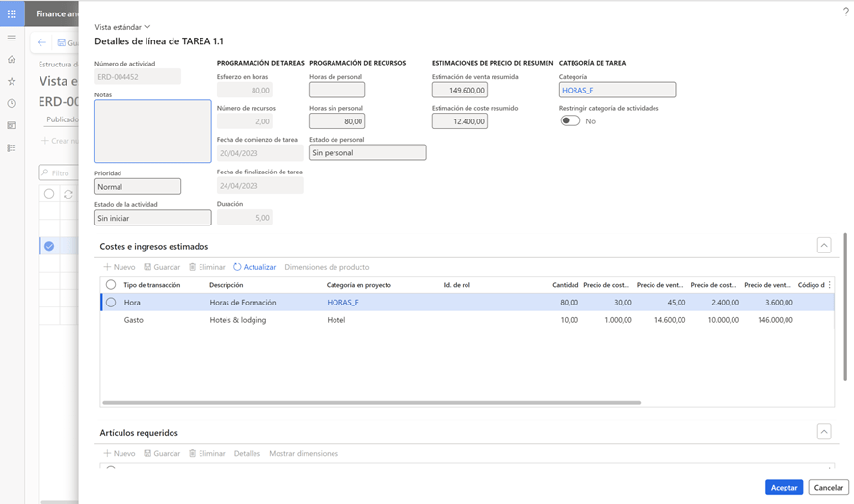Toggle Restringir categoría de actividades switch

pyautogui.click(x=571, y=121)
